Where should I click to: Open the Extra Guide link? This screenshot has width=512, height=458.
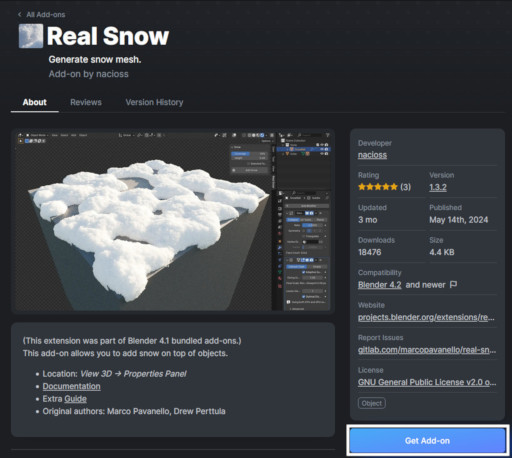click(76, 399)
